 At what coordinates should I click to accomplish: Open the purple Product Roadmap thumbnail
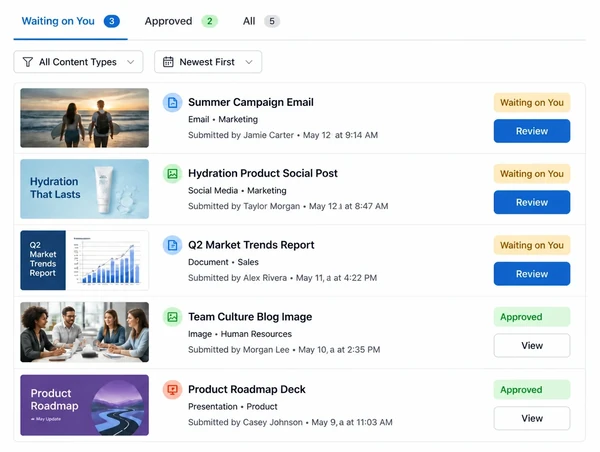[85, 405]
